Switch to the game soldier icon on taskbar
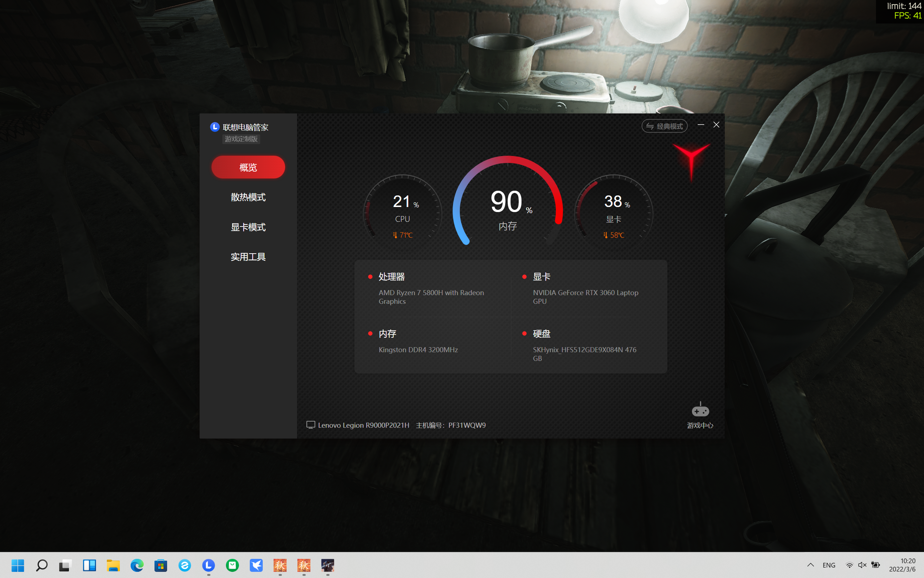Viewport: 924px width, 578px height. [328, 565]
